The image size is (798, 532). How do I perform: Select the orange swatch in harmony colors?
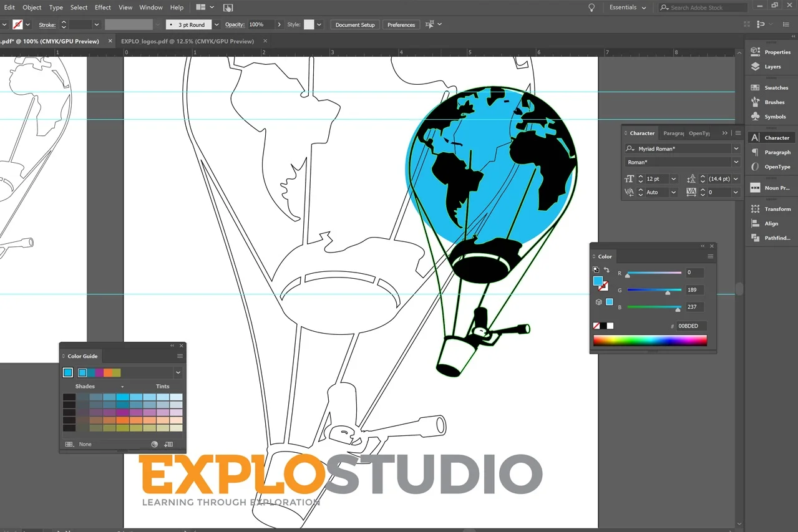pos(107,373)
